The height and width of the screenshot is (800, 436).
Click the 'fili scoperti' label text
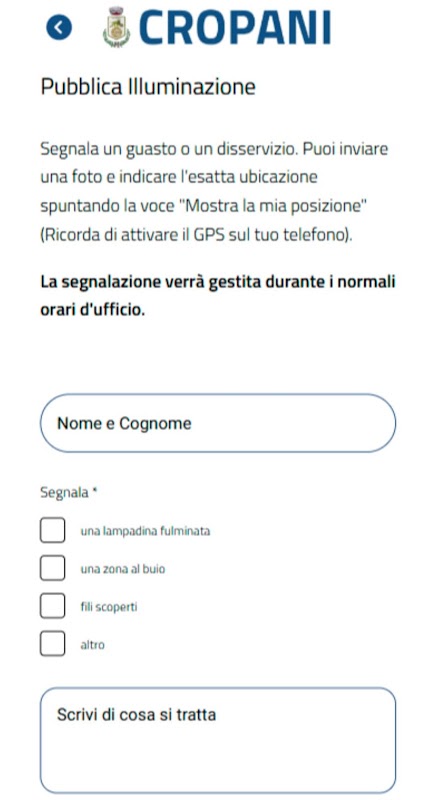[109, 607]
